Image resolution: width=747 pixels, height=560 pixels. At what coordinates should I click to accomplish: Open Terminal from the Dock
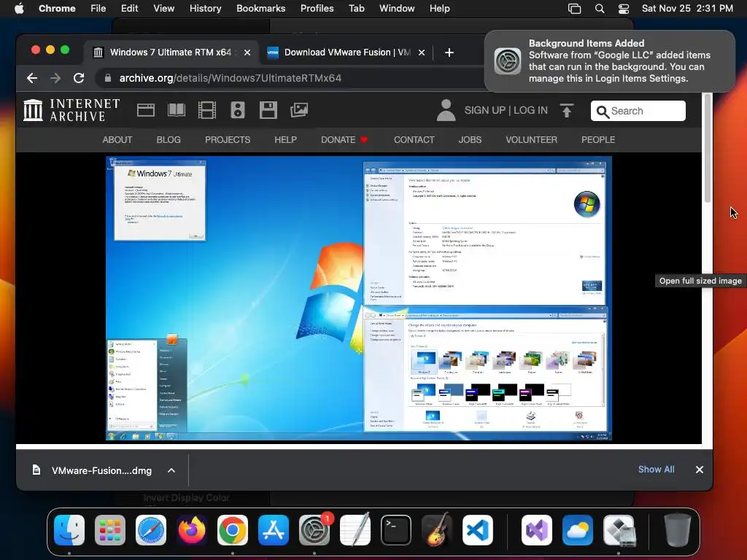coord(396,530)
